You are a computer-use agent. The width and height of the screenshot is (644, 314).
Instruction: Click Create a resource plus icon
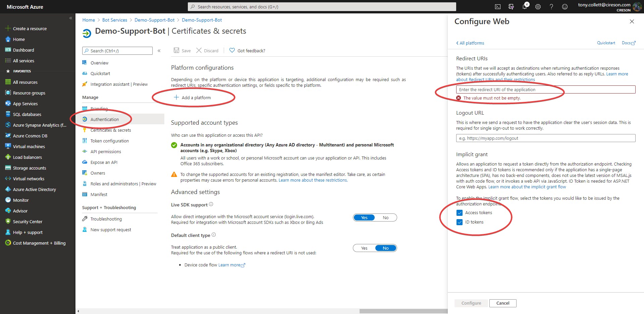(8, 28)
